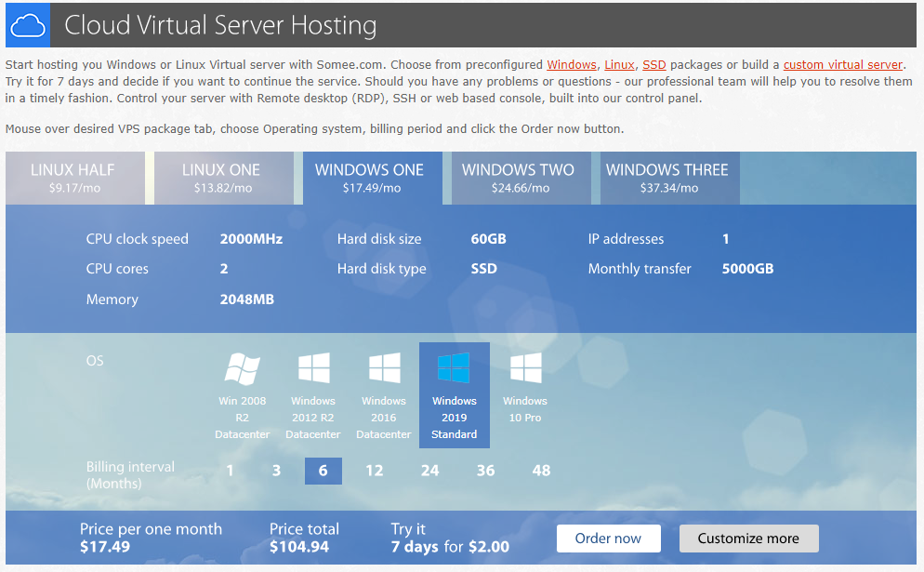
Task: Follow the SSD packages link
Action: point(654,65)
